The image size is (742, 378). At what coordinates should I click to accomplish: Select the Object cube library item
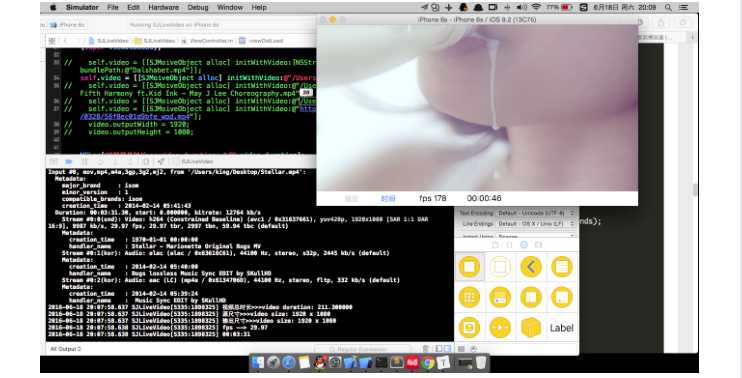click(x=531, y=327)
